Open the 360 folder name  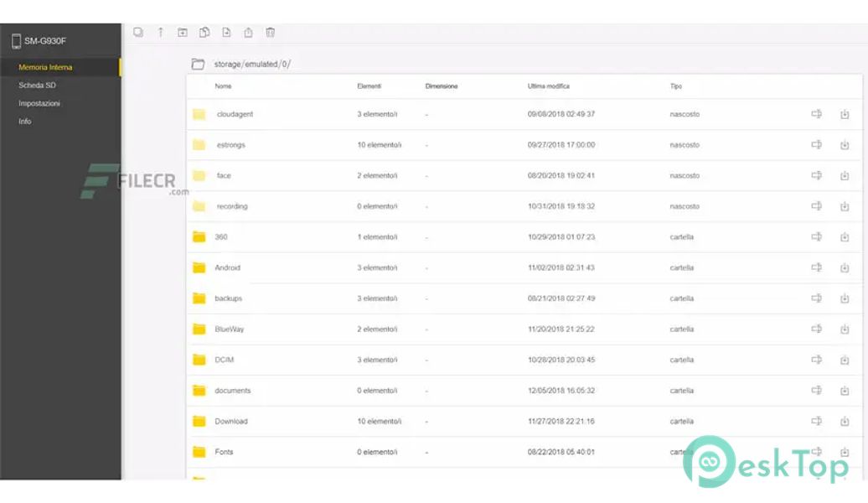coord(221,237)
